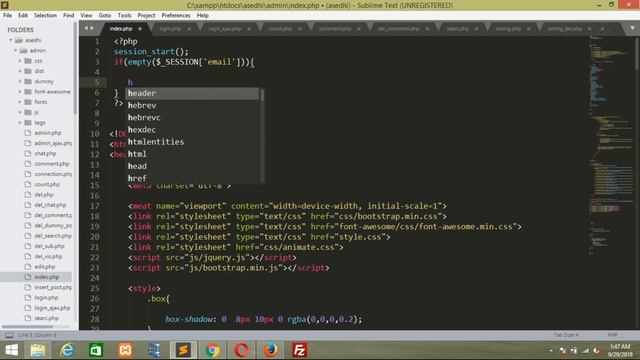The image size is (640, 360).
Task: Choose hebrevc from the autocomplete list
Action: coord(192,118)
